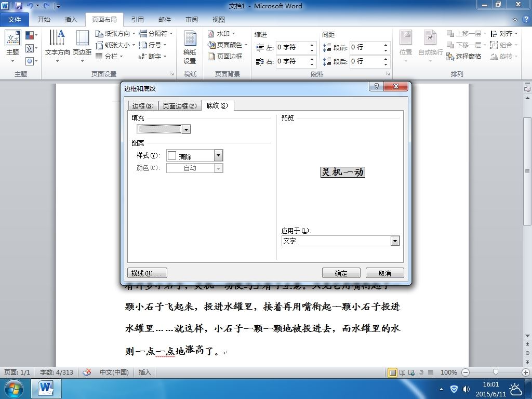Image resolution: width=532 pixels, height=399 pixels.
Task: Select the 底纹 tab
Action: click(217, 105)
